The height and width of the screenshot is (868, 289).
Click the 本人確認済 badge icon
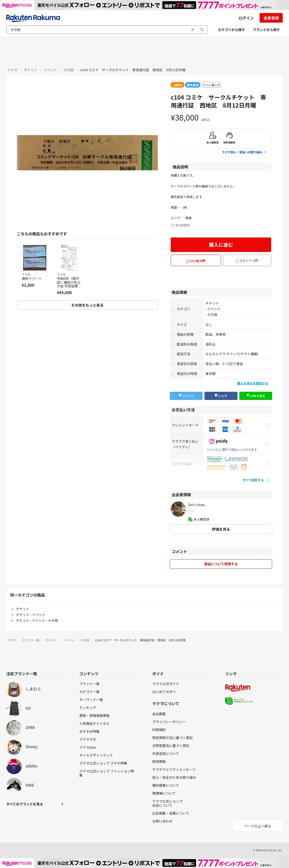(212, 135)
